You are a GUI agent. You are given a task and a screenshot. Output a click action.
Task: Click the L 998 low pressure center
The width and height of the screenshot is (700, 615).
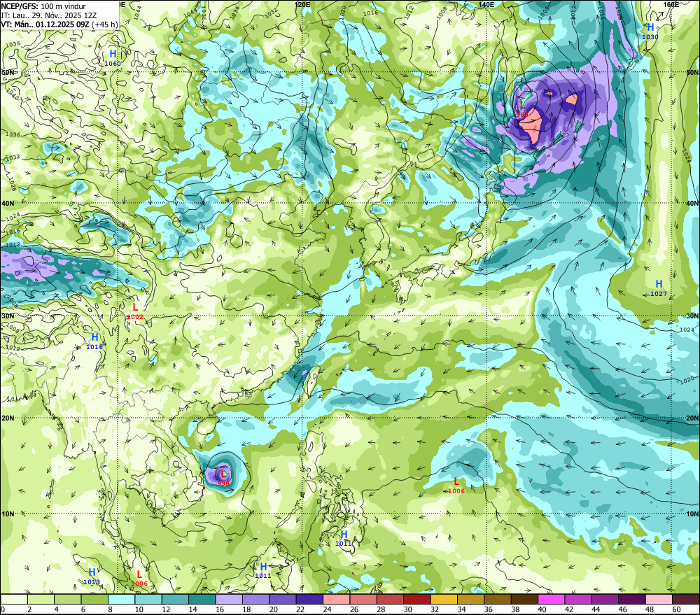coord(223,478)
